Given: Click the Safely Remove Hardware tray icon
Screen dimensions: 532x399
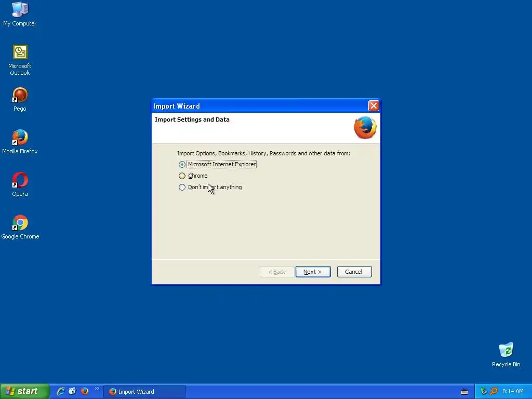Looking at the screenshot, I should pyautogui.click(x=484, y=391).
